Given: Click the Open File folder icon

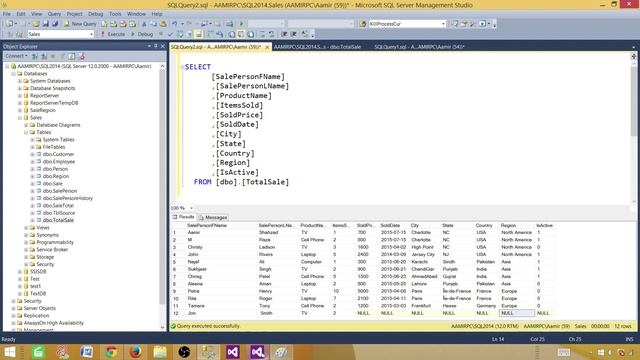Looking at the screenshot, I should 36,24.
